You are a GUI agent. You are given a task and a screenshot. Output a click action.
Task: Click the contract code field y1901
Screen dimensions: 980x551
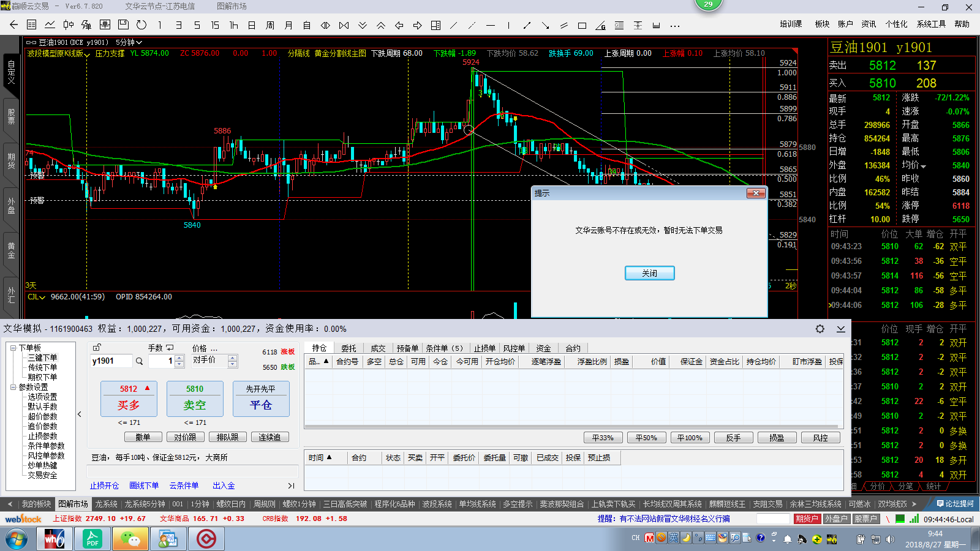[111, 361]
